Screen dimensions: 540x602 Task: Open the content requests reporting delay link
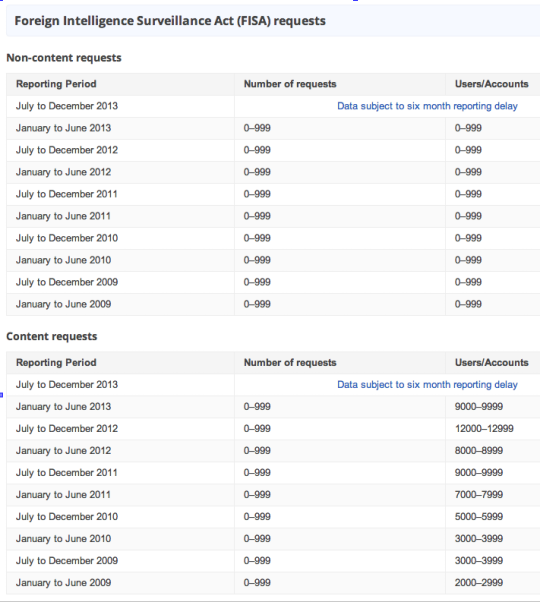coord(427,385)
